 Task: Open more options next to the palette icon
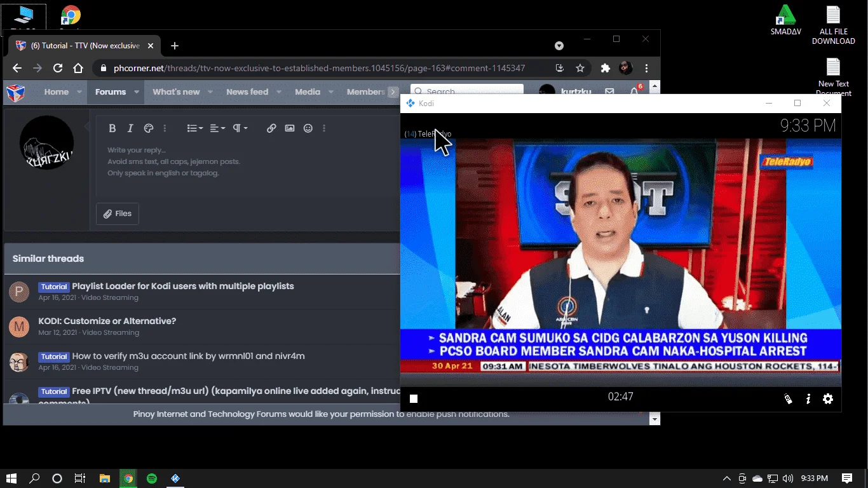tap(165, 128)
